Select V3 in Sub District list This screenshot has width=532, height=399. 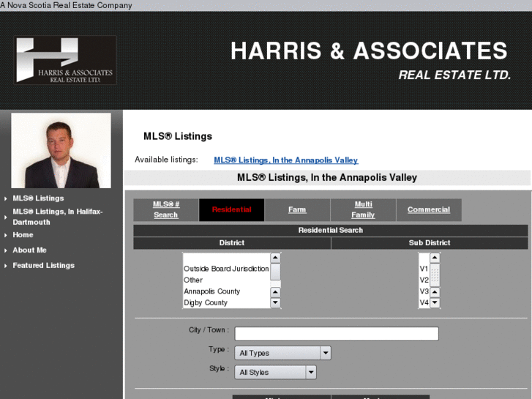(x=424, y=291)
